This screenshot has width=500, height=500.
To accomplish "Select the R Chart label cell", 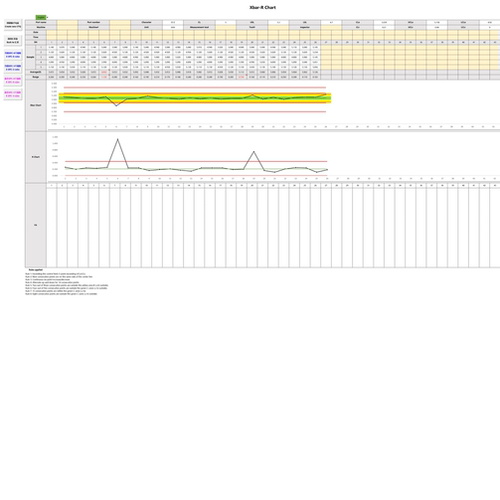I will 36,157.
